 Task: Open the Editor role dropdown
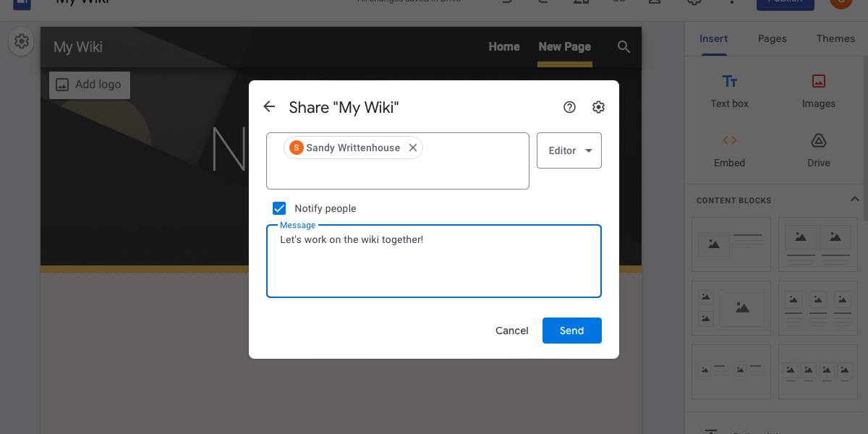[x=569, y=150]
